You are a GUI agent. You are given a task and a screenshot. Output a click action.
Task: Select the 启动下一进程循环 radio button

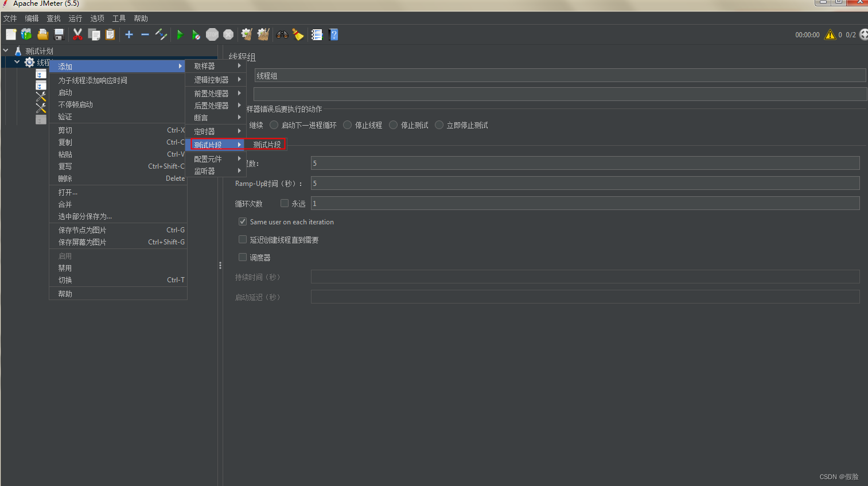274,125
